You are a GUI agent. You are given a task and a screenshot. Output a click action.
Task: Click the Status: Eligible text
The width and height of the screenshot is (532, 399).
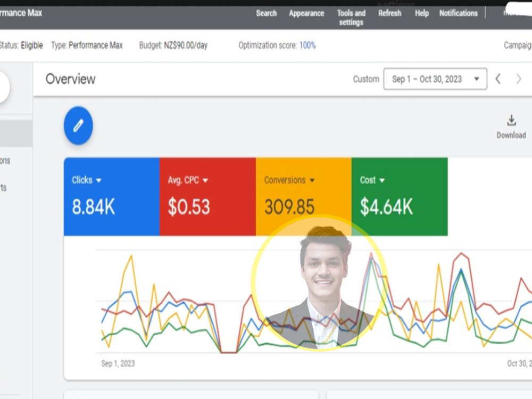(x=21, y=45)
